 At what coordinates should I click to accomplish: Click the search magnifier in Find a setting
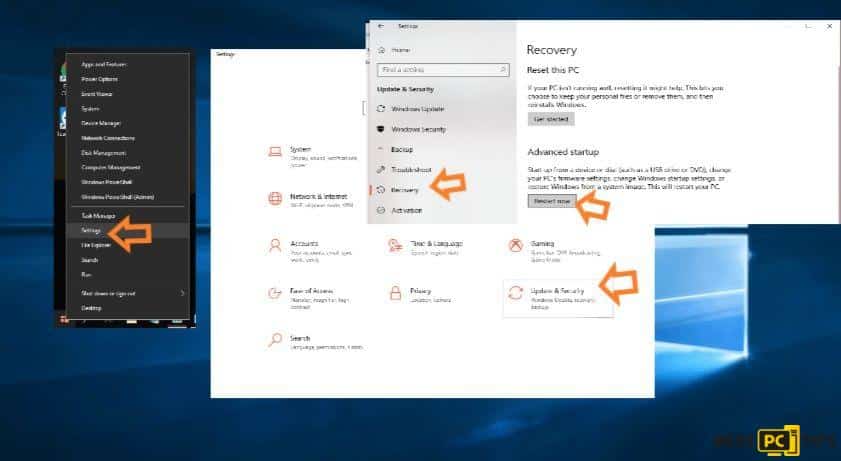pos(503,70)
